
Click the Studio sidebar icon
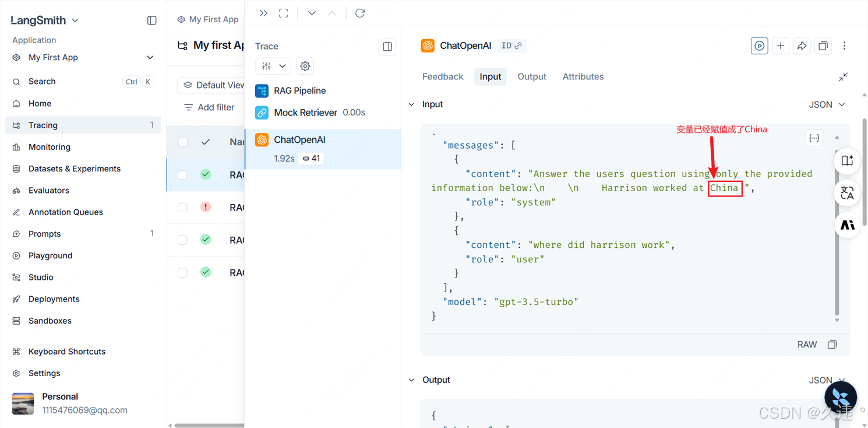tap(16, 278)
